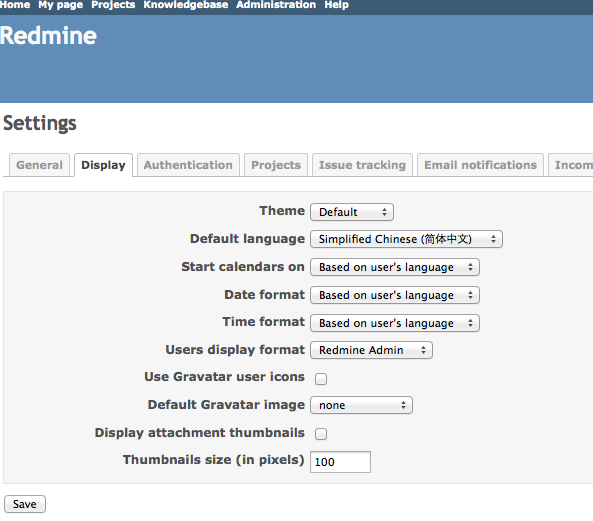Open the Theme dropdown
The height and width of the screenshot is (521, 593).
click(352, 212)
